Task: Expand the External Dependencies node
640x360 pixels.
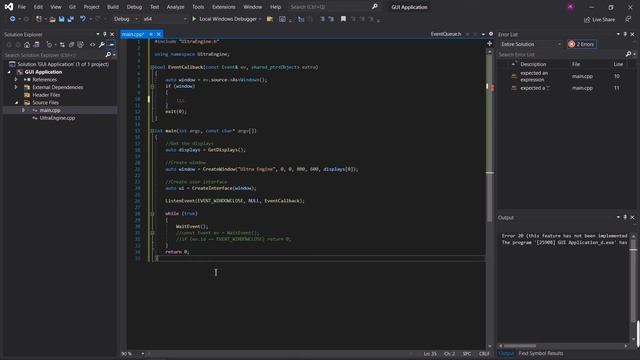Action: coord(16,87)
